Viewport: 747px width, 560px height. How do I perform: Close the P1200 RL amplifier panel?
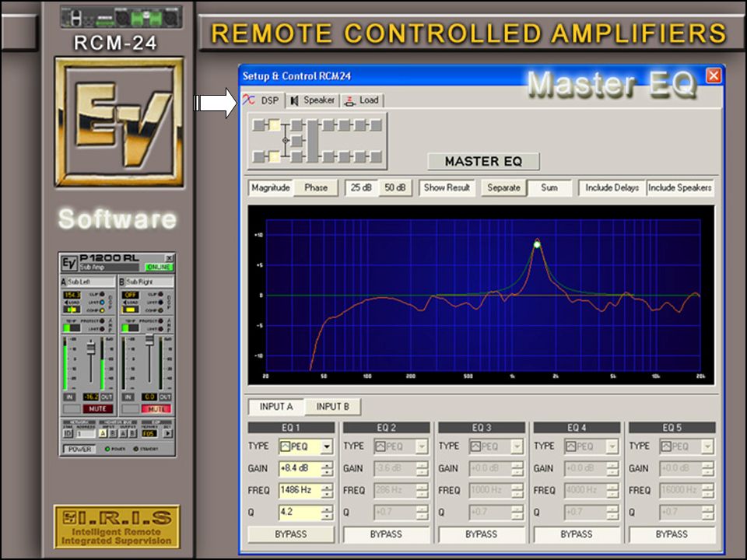click(x=169, y=258)
